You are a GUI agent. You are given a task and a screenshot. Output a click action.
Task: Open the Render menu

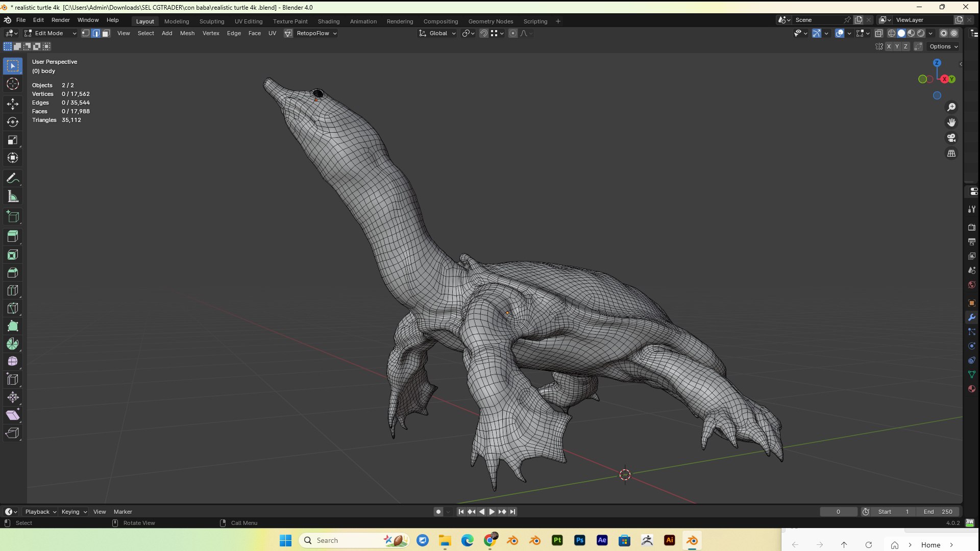[x=60, y=20]
